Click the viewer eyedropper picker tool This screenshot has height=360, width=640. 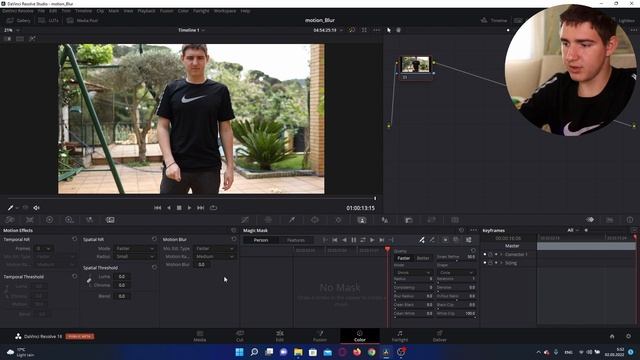click(11, 208)
